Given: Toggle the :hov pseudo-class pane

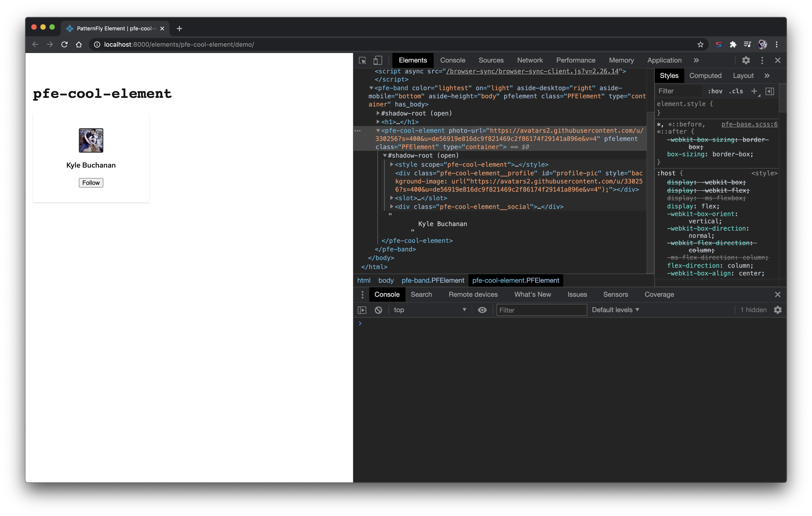Looking at the screenshot, I should 715,91.
